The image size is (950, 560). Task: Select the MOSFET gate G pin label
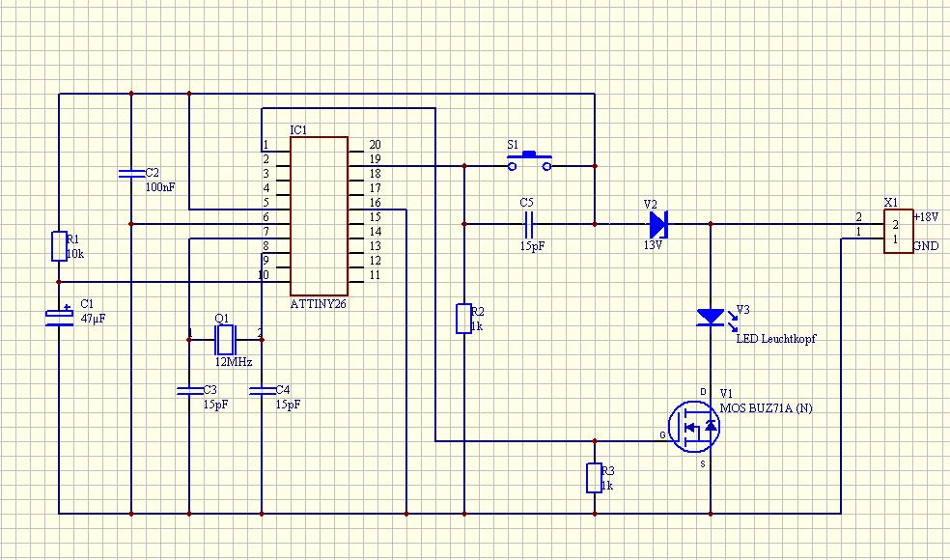pyautogui.click(x=661, y=435)
